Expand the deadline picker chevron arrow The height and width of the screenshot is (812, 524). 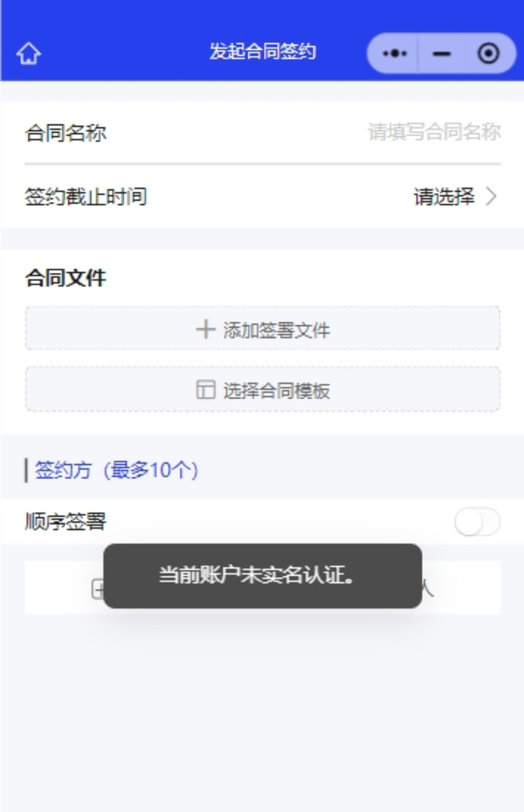(491, 197)
